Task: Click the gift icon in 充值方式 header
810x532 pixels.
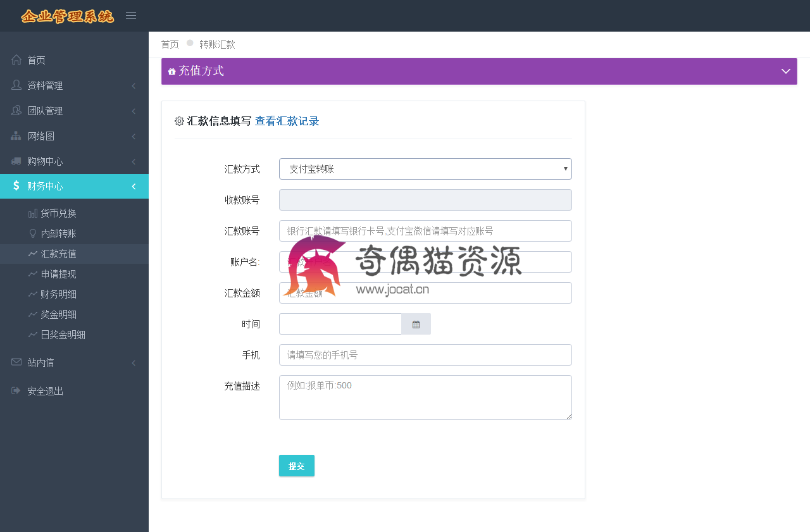Action: point(171,71)
